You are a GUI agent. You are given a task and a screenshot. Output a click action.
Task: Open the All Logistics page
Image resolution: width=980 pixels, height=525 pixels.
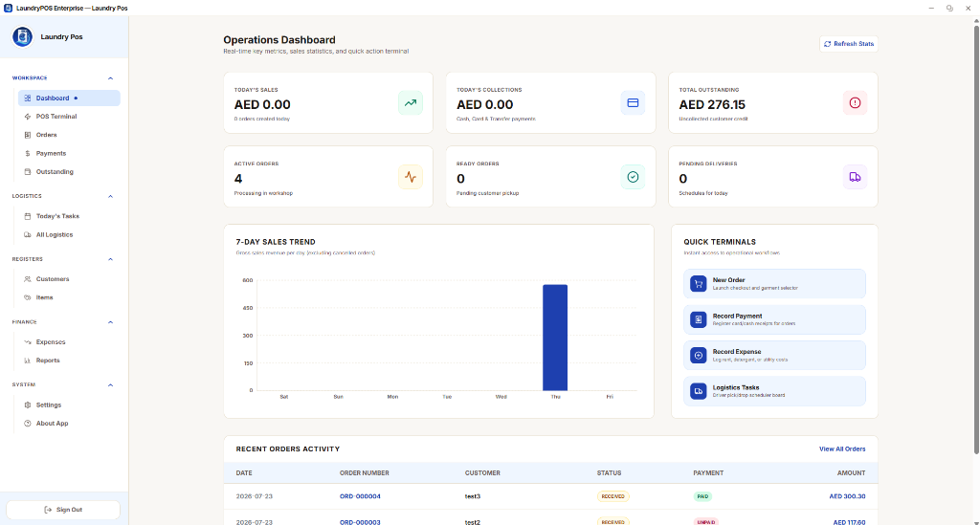click(x=69, y=234)
